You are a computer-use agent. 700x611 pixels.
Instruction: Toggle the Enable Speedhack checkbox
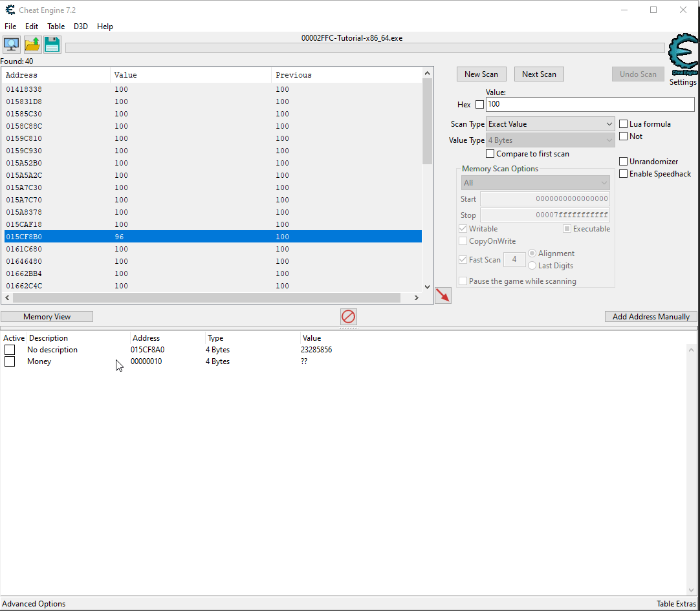(x=624, y=174)
